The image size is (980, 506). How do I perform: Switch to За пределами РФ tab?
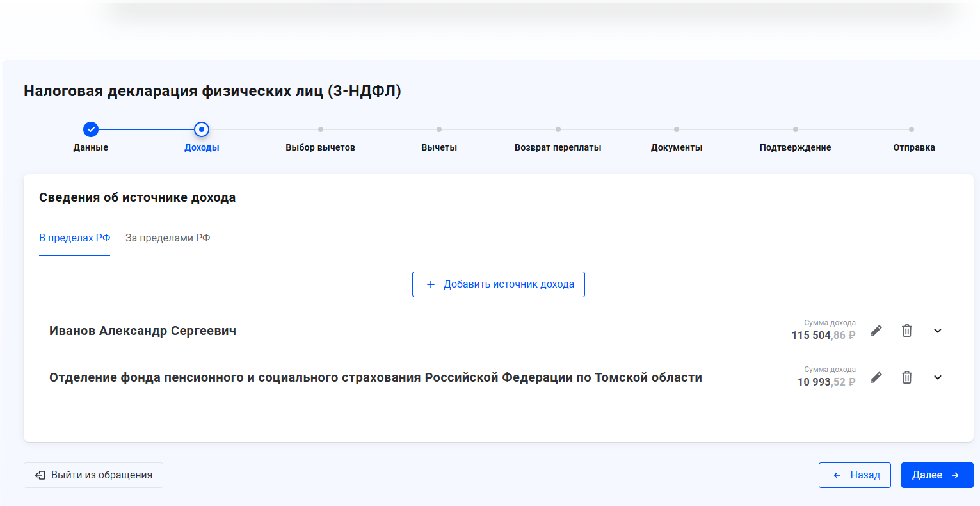(x=168, y=238)
